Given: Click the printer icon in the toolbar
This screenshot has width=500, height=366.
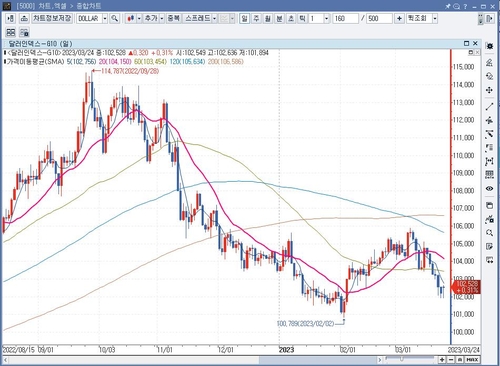Looking at the screenshot, I should (24, 18).
